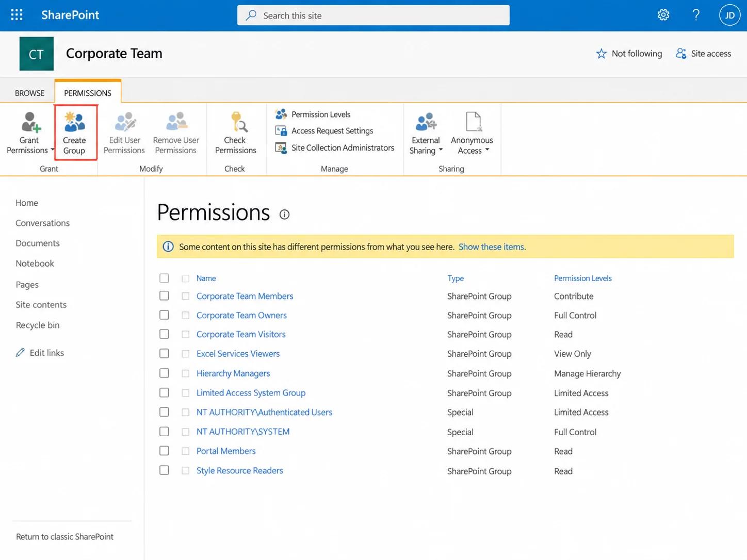Open the Corporate Team Members group link

click(x=245, y=296)
